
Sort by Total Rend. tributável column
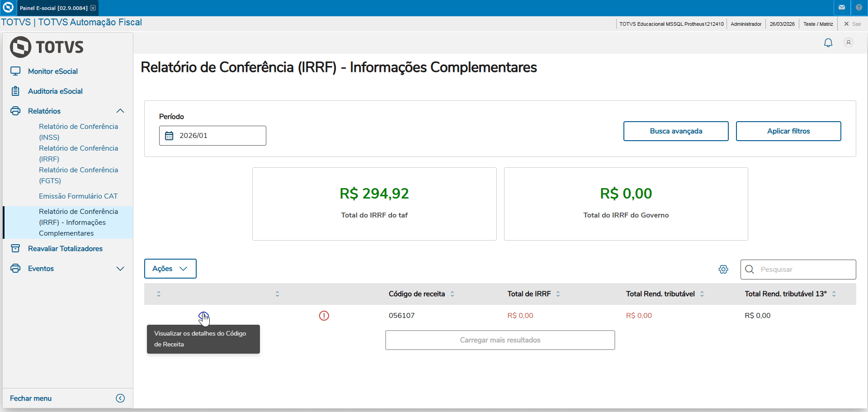(702, 294)
